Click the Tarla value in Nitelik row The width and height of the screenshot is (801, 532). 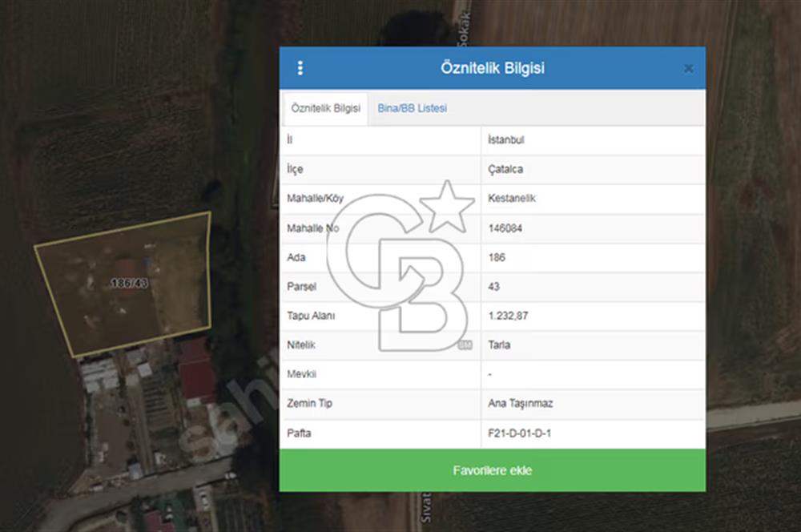[x=499, y=345]
